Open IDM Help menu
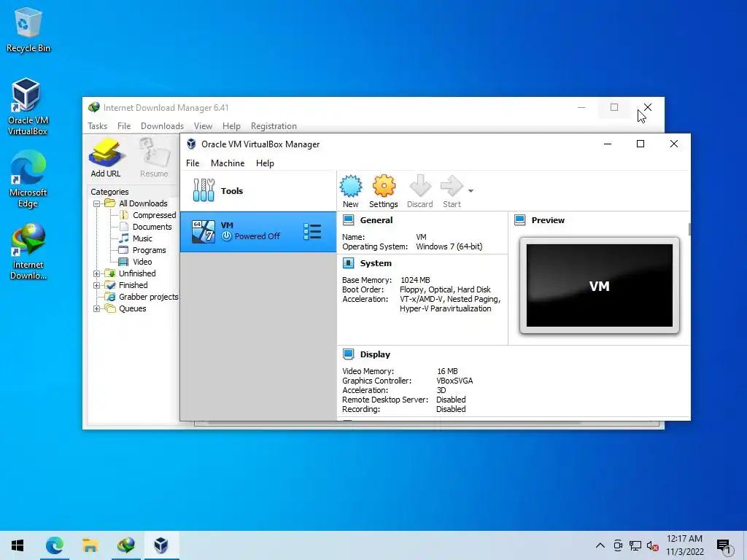Viewport: 747px width, 560px height. tap(231, 126)
